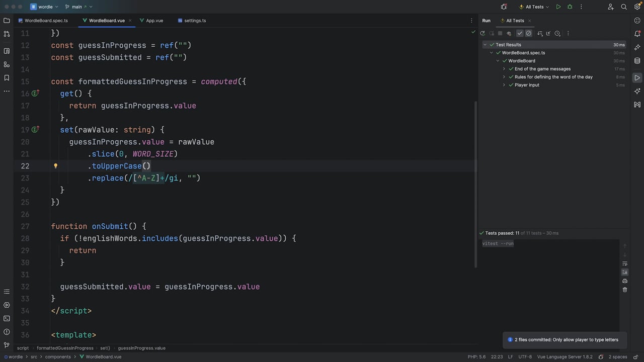
Task: Click 'UTF-8' encoding in status bar
Action: point(525,357)
